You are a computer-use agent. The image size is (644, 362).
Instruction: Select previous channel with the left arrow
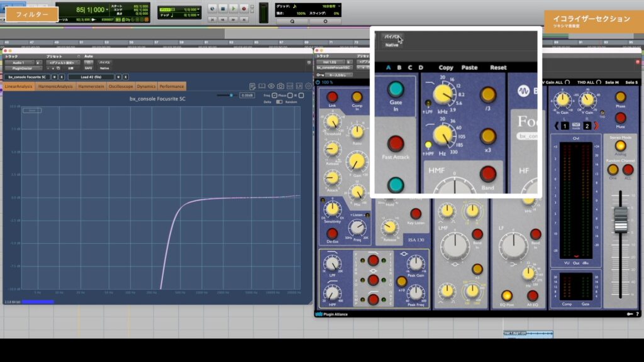click(557, 126)
